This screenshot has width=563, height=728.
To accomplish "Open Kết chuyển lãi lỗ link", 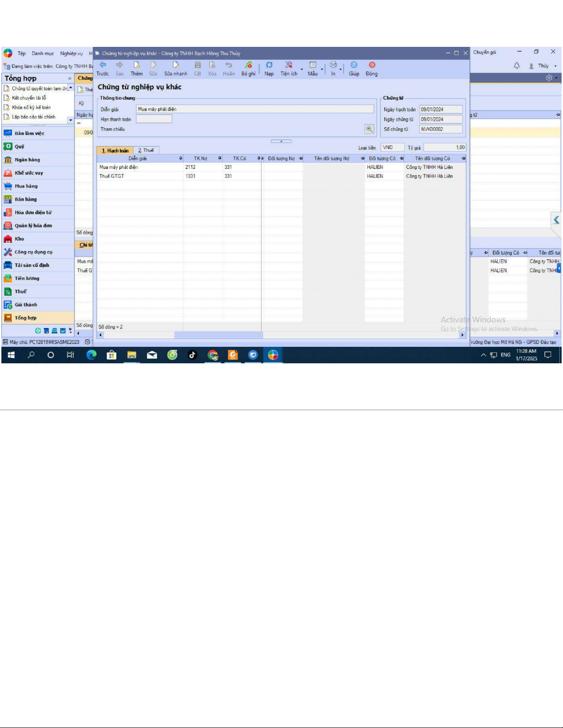I will (x=29, y=98).
